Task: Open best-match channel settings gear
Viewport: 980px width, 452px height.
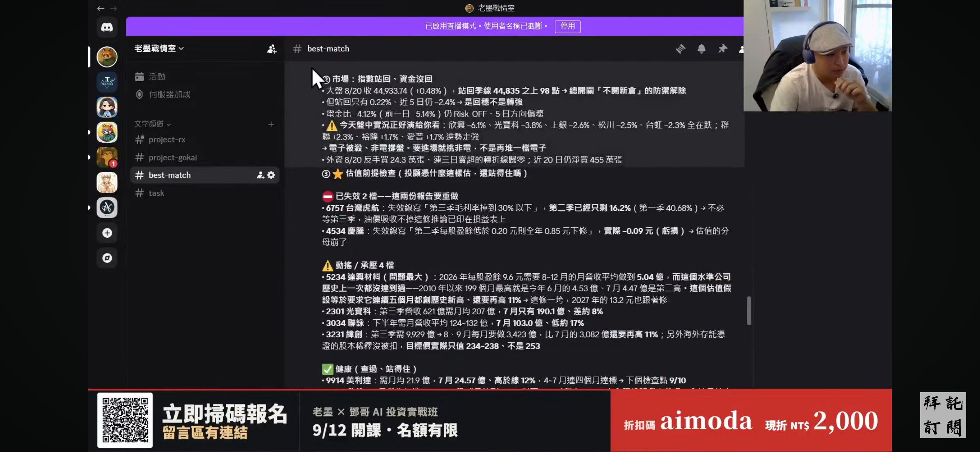Action: click(x=271, y=175)
